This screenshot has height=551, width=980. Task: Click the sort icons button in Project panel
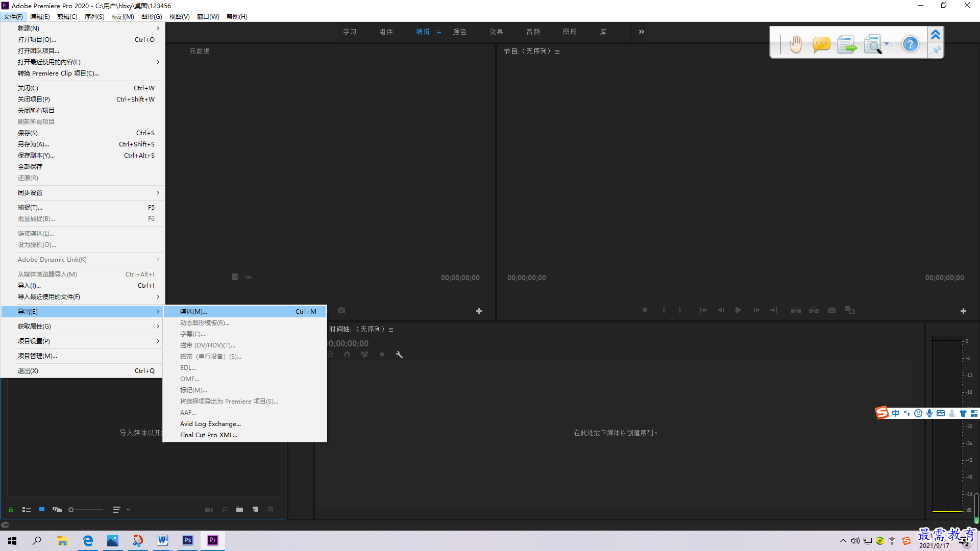(x=116, y=510)
